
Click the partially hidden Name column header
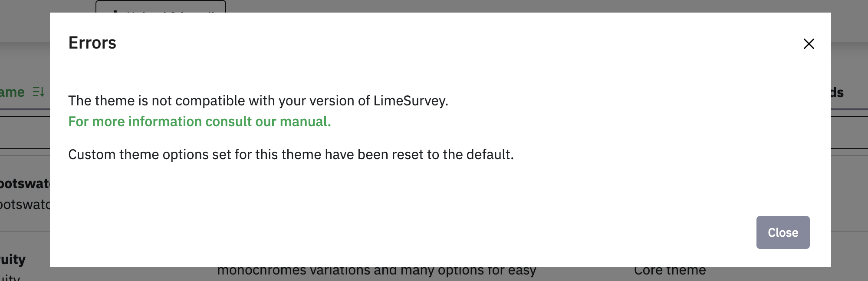pyautogui.click(x=12, y=92)
